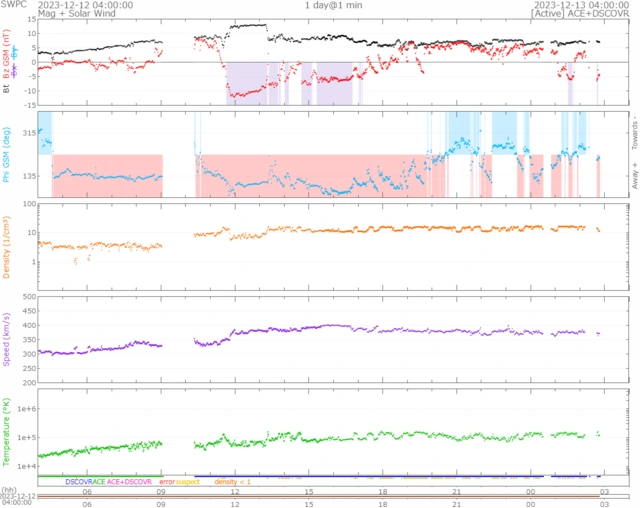The image size is (640, 508).
Task: Click the black 'Bt' axis label
Action: (6, 88)
